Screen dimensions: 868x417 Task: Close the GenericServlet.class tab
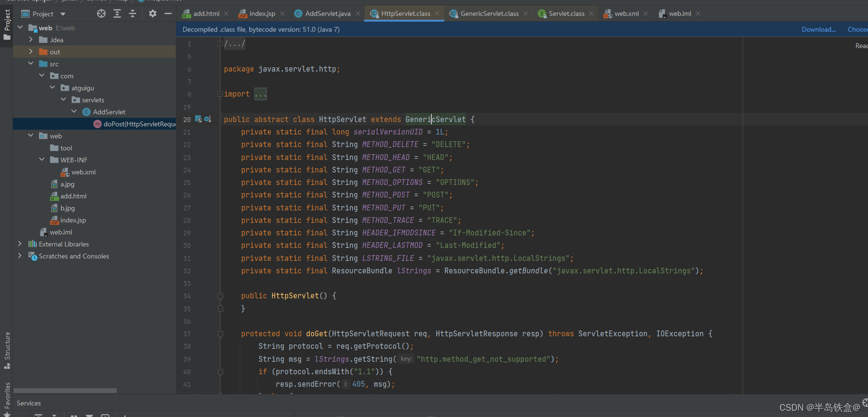tap(526, 13)
